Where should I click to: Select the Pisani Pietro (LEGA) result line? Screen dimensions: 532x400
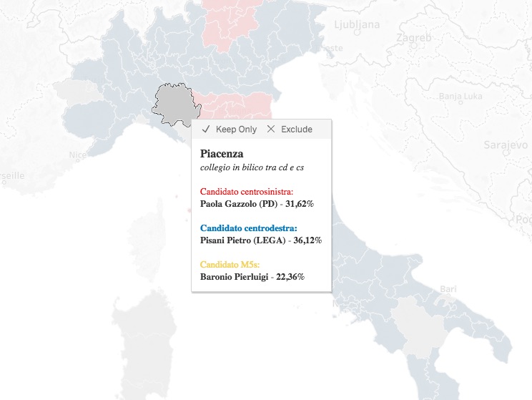pos(260,240)
